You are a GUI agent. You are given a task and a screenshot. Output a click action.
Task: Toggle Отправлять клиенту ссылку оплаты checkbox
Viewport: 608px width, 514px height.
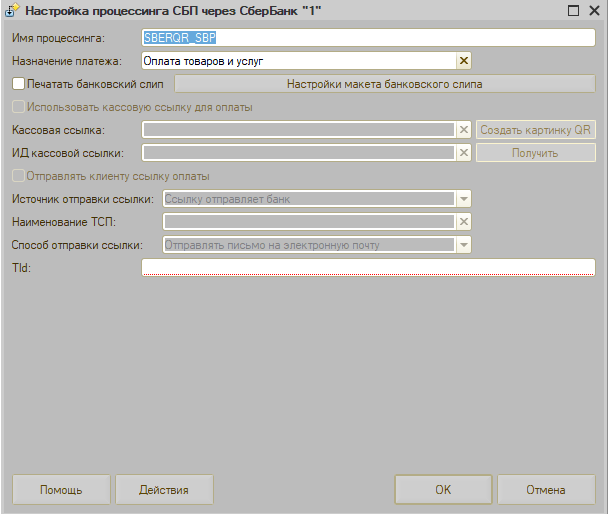click(17, 176)
